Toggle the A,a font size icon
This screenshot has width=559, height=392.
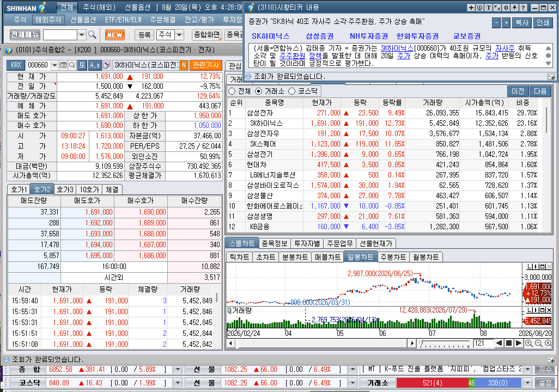coord(94,65)
